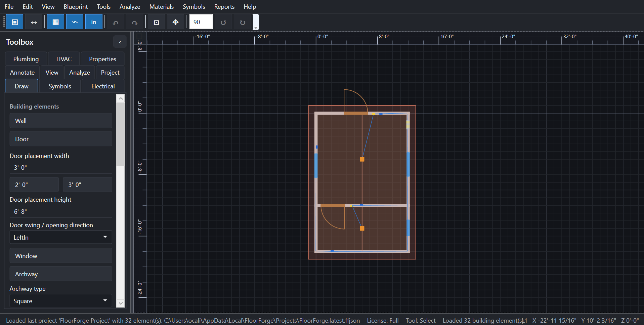Choose the 3'-0" door width preset button
Screen dimensions: 644x325
tap(87, 185)
